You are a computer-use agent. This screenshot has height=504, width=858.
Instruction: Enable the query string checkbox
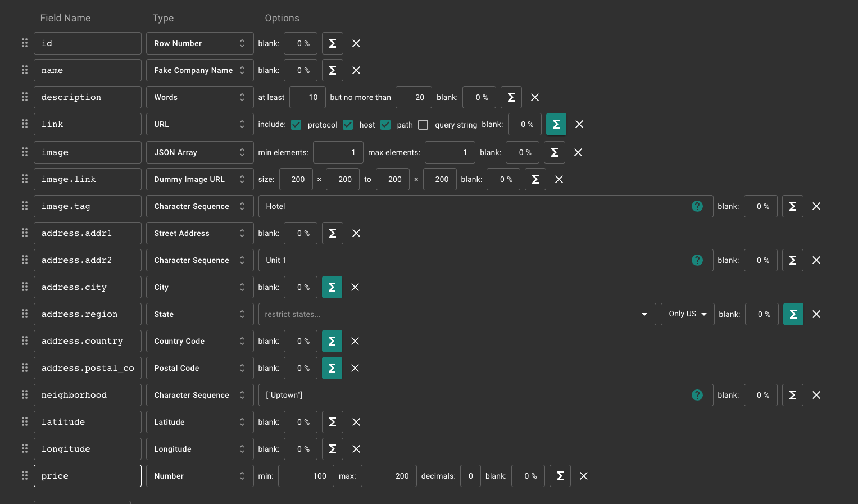pos(423,125)
